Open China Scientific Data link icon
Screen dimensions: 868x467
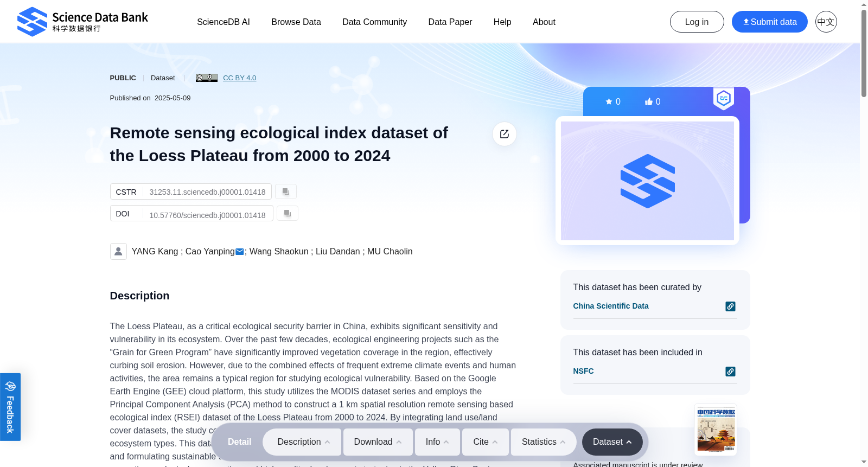(x=731, y=306)
